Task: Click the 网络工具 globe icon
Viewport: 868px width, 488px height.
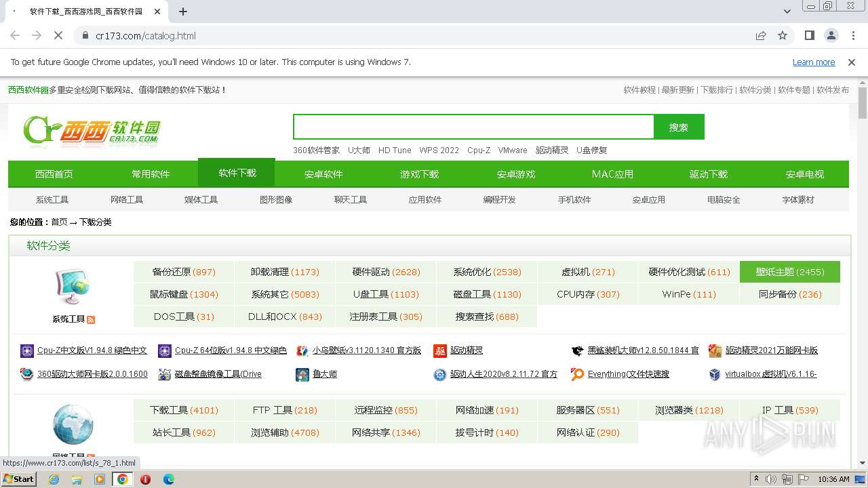Action: click(x=73, y=424)
